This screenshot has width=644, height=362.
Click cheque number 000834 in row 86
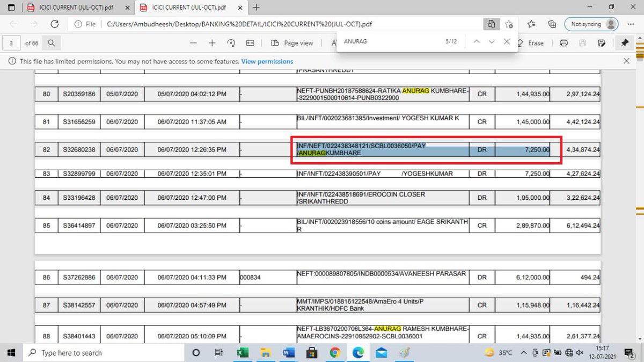251,278
